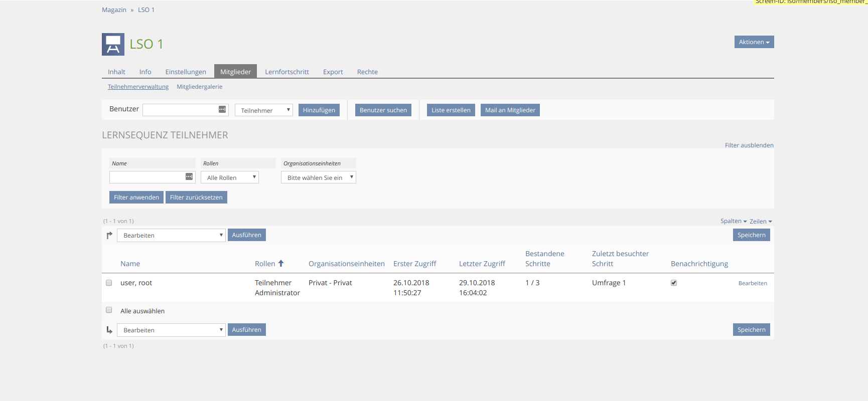The width and height of the screenshot is (868, 401).
Task: Click autocomplete icon in Benutzer field
Action: click(222, 109)
